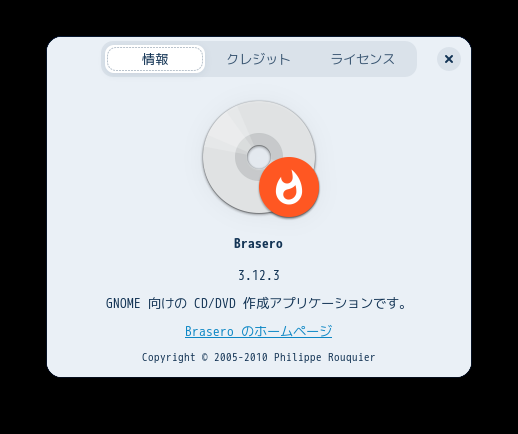
Task: Click the Brasero disc application icon
Action: point(260,159)
